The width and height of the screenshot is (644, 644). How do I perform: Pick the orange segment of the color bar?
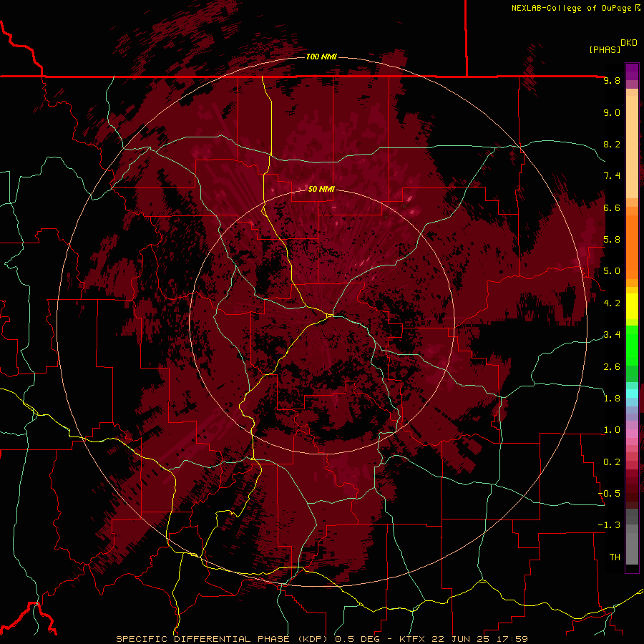pos(632,243)
